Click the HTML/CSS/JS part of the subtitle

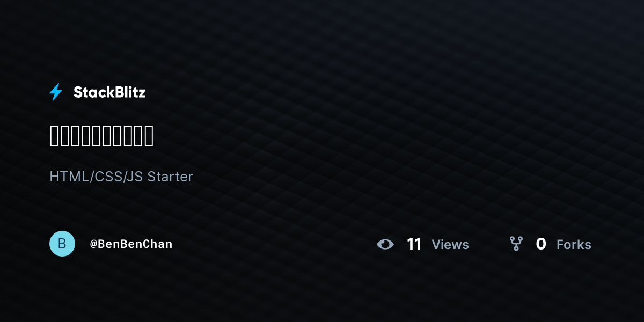coord(96,177)
